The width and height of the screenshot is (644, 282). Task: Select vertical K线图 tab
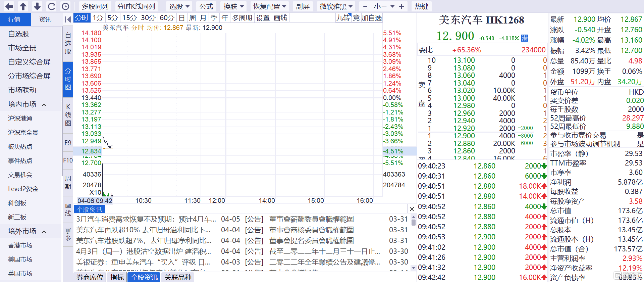point(68,115)
